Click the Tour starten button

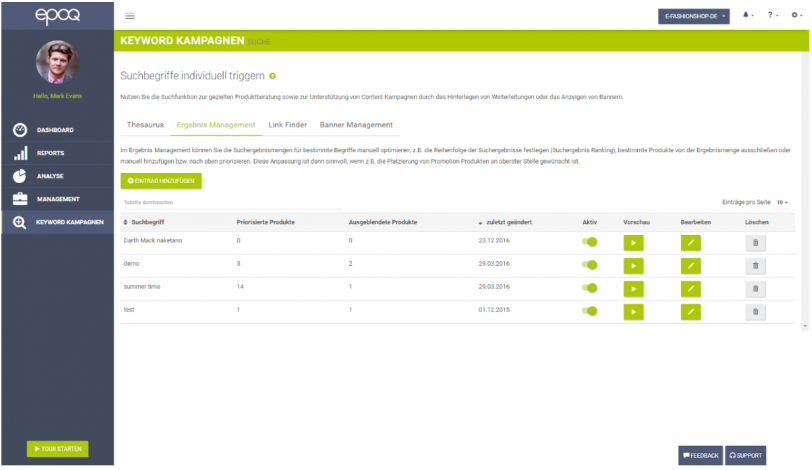point(57,449)
